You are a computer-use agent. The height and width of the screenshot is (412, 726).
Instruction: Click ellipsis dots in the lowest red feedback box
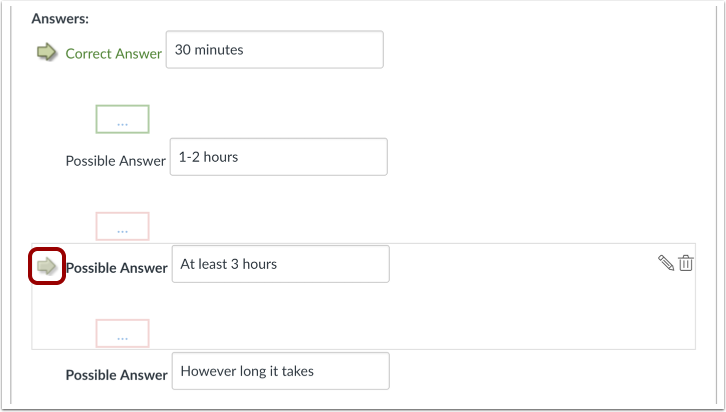[x=122, y=338]
